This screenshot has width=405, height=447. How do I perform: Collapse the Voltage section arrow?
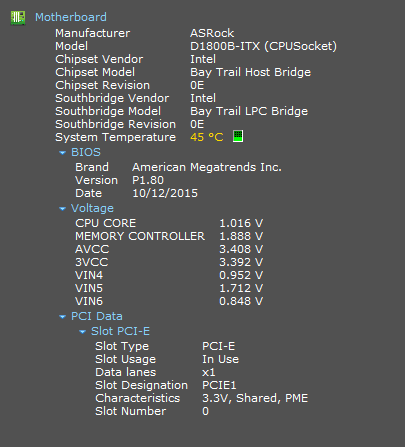pos(62,209)
